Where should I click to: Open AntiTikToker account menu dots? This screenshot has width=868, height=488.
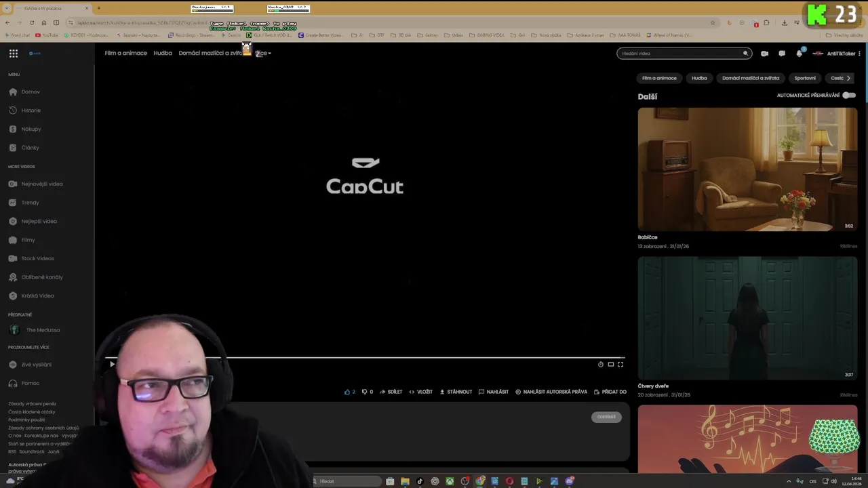point(859,54)
